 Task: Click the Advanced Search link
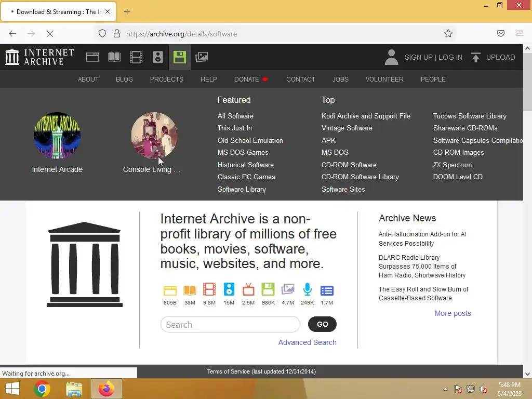click(x=308, y=342)
